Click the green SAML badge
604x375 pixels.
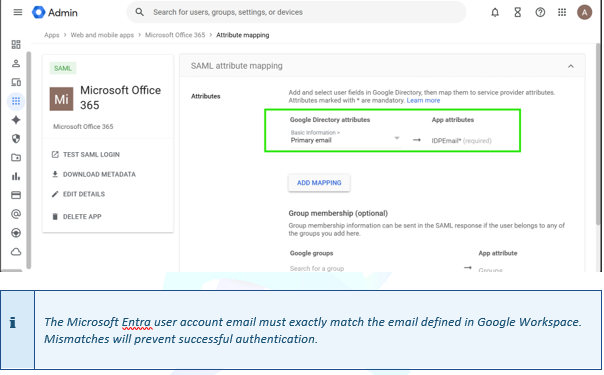(x=63, y=68)
